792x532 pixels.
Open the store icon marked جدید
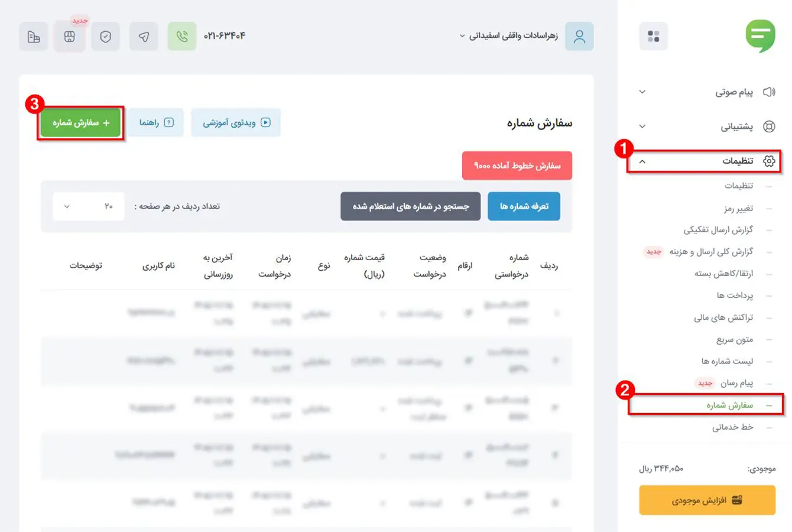[69, 37]
